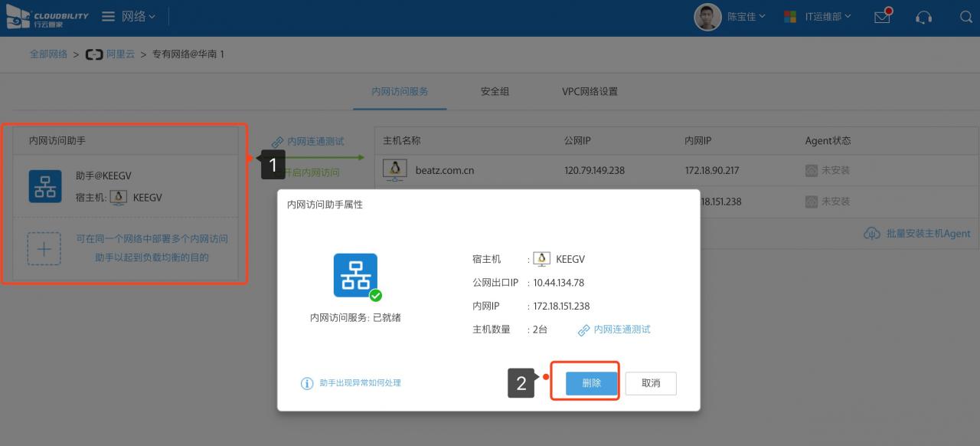This screenshot has width=980, height=446.
Task: Switch to the 安全组 tab
Action: 495,91
